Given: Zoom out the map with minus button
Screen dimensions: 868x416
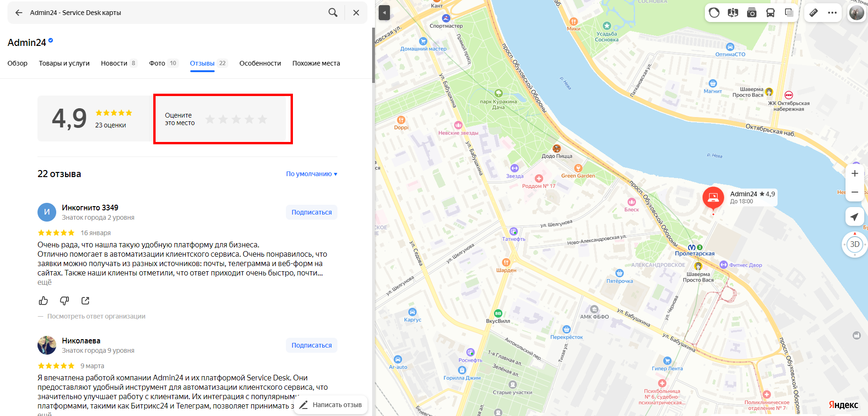Looking at the screenshot, I should (855, 192).
